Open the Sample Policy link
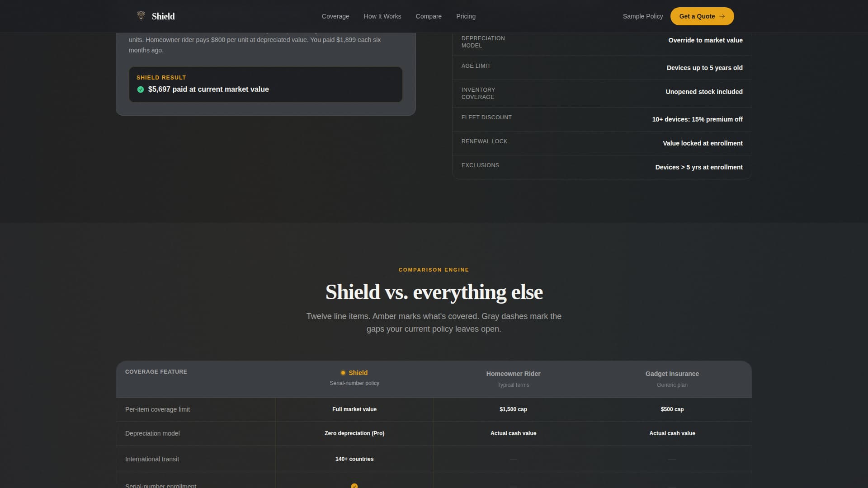868x488 pixels. coord(643,16)
